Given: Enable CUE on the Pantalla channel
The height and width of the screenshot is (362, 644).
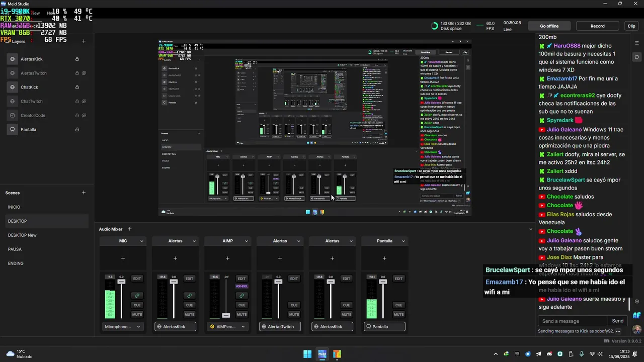Looking at the screenshot, I should coord(398,305).
